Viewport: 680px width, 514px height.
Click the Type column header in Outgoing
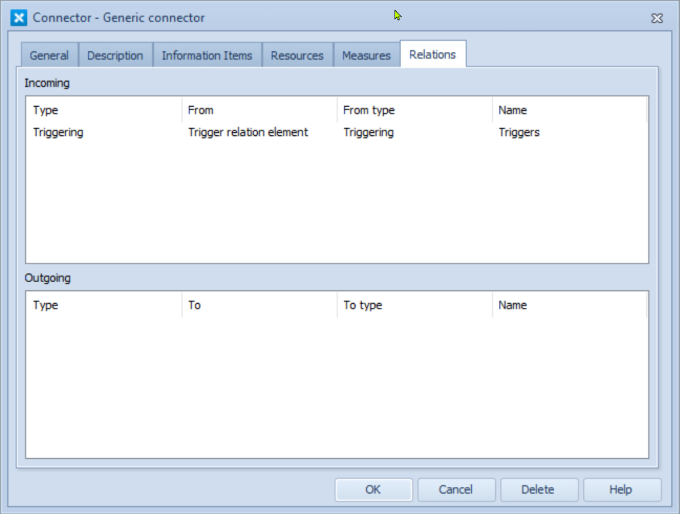tap(103, 305)
